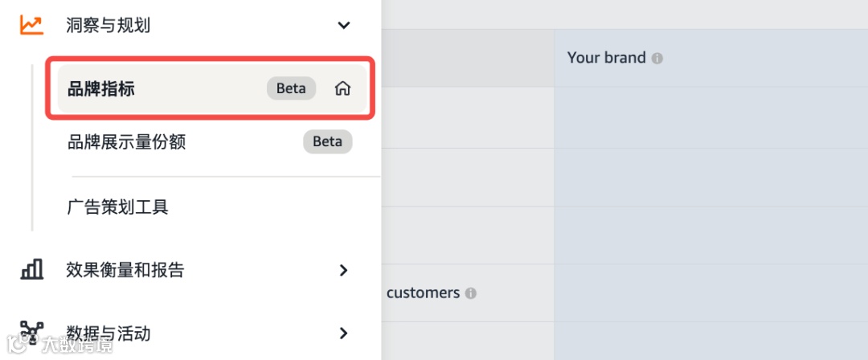Click the bar-chart icon for 效果衡量和报告
Screen dimensions: 868x360
[x=31, y=270]
